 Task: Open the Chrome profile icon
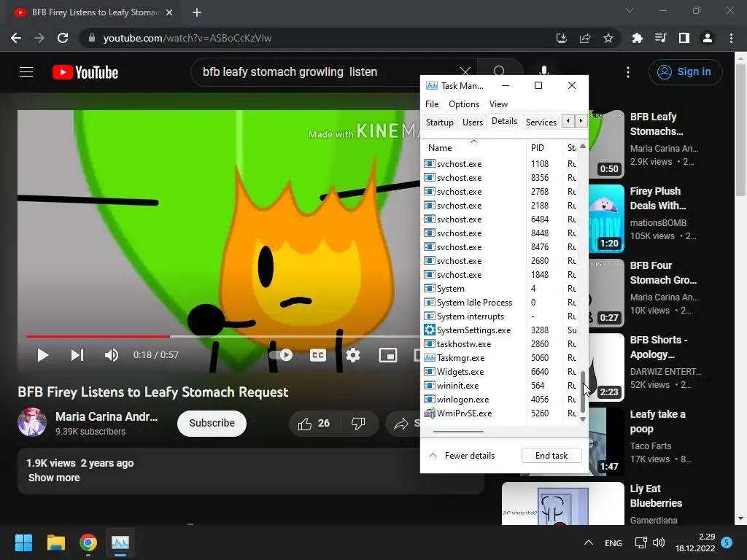tap(708, 38)
